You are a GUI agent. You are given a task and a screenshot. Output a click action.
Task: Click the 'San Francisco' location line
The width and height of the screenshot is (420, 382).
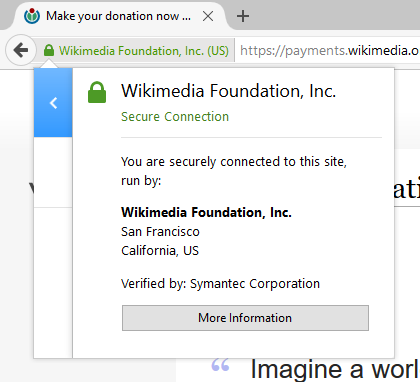(x=160, y=232)
